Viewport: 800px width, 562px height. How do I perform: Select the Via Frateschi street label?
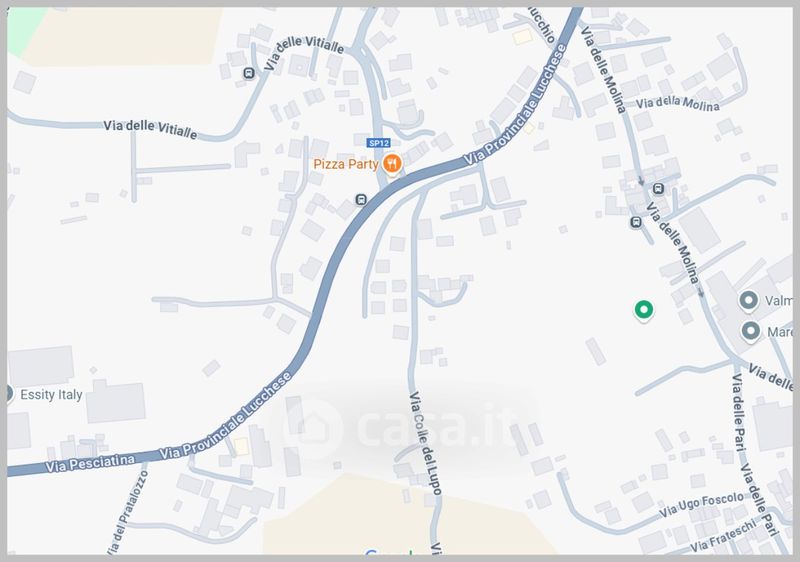pyautogui.click(x=723, y=535)
